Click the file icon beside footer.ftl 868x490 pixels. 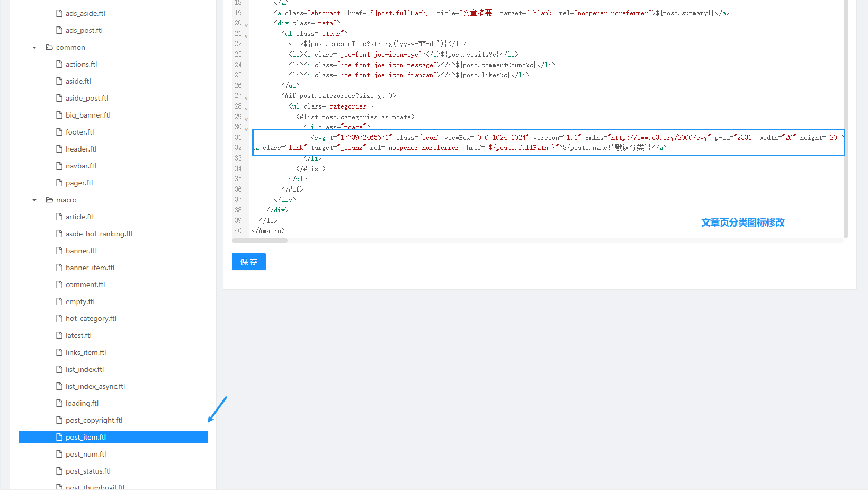59,132
